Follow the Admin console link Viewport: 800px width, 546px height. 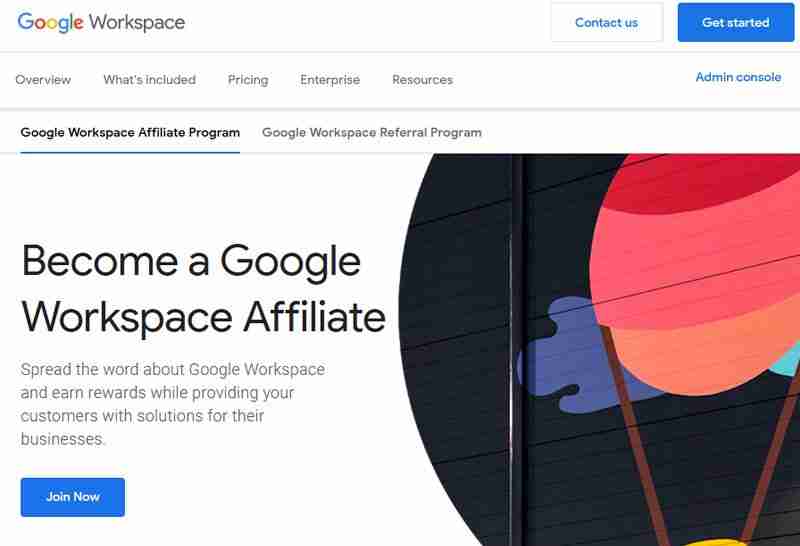coord(738,77)
